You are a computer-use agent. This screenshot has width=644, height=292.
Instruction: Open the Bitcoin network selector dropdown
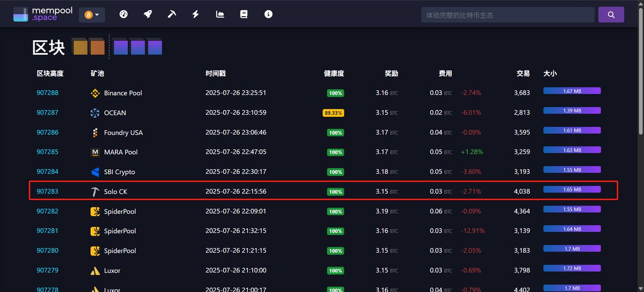coord(92,14)
